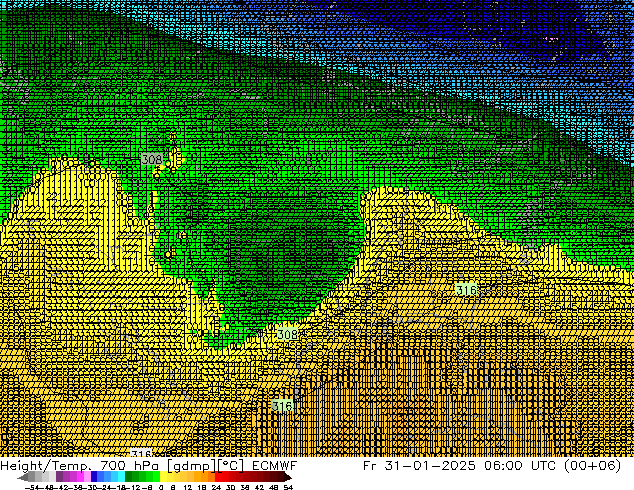Click the dark green -18 swatch in the legend
The height and width of the screenshot is (490, 634).
pyautogui.click(x=129, y=476)
